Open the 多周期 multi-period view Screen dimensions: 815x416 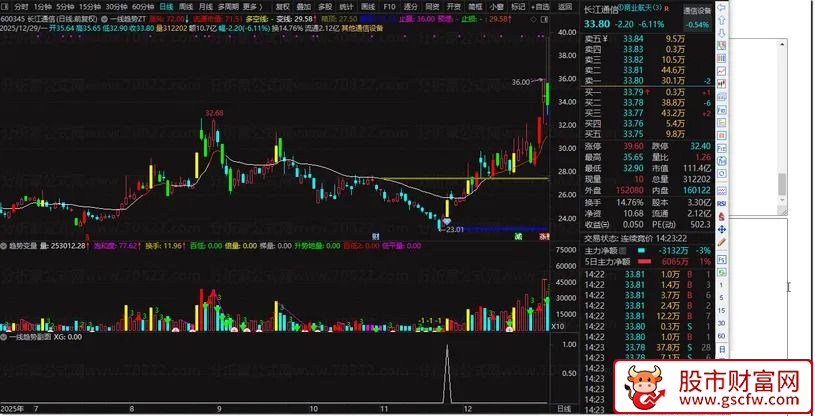pyautogui.click(x=229, y=7)
